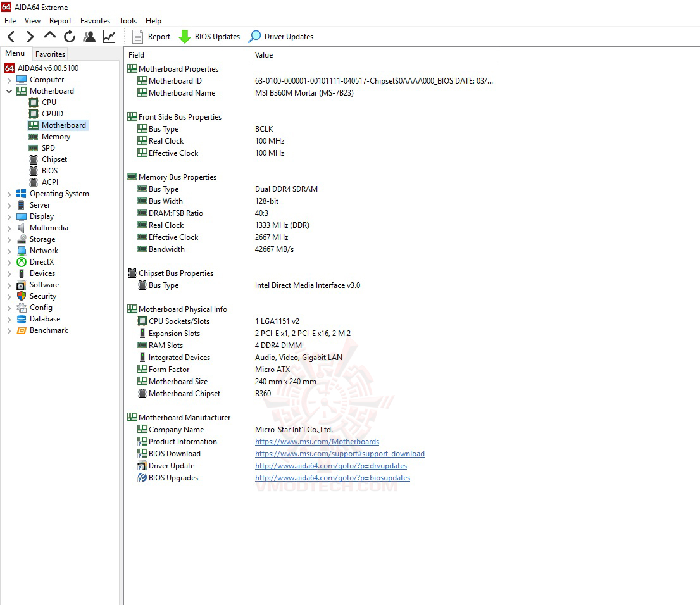
Task: Click the Operating System Windows icon
Action: coord(22,193)
